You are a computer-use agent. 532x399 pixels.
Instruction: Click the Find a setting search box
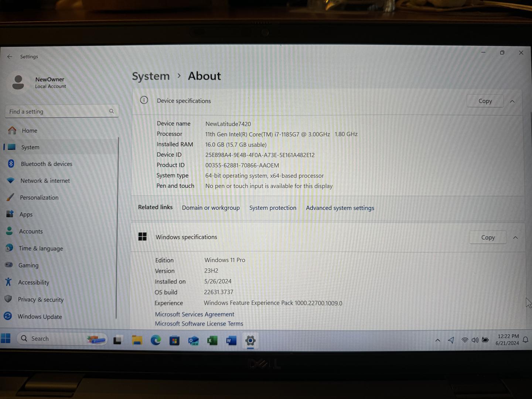click(62, 111)
